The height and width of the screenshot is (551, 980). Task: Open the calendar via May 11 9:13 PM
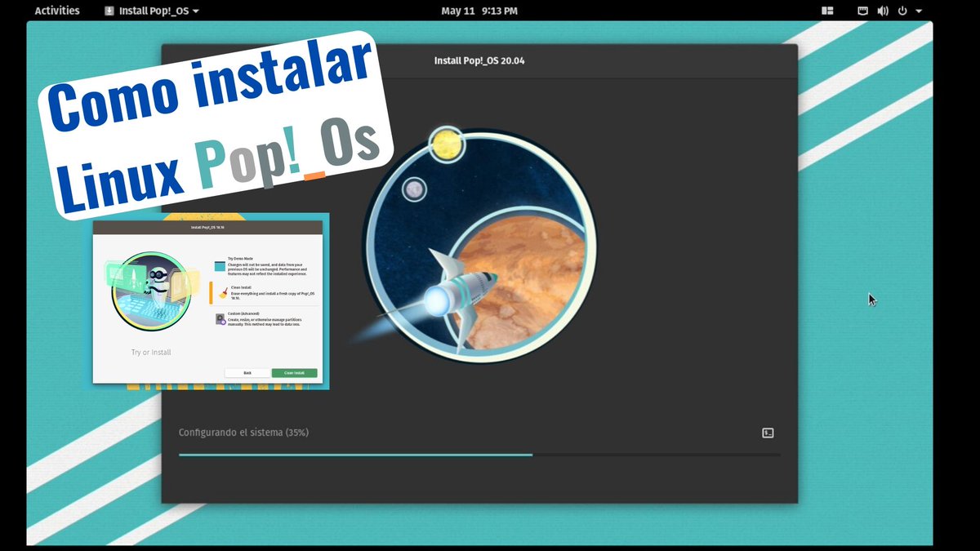(478, 11)
